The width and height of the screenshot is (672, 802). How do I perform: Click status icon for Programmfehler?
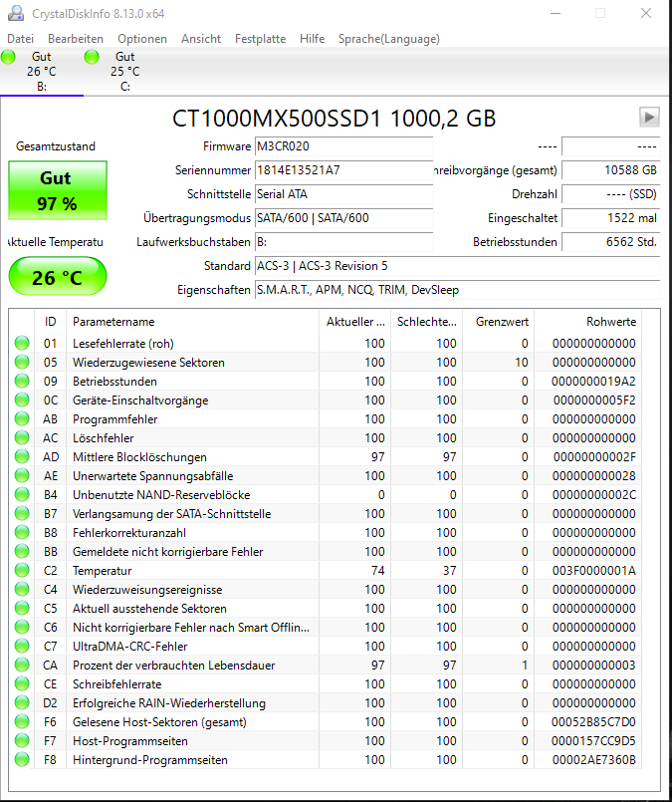point(22,418)
